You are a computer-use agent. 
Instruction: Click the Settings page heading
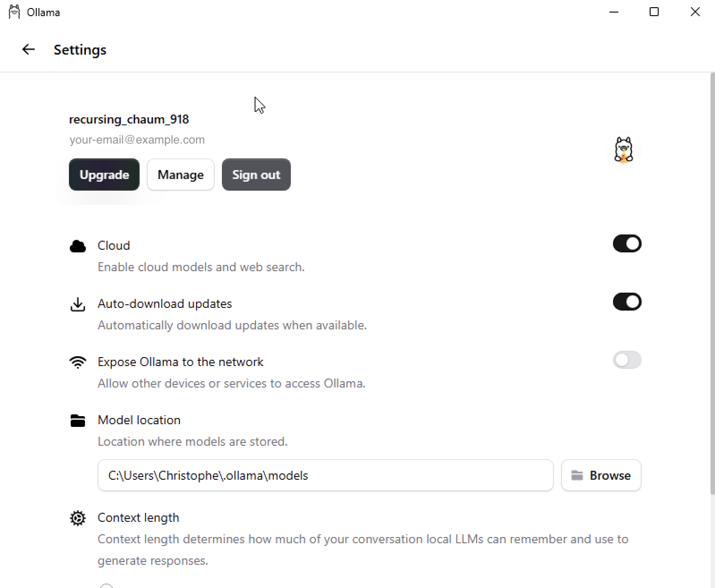(x=80, y=50)
